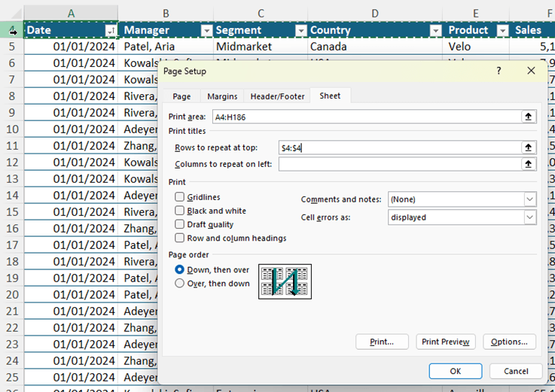Select row 4 header
Image resolution: width=555 pixels, height=392 pixels.
(12, 29)
